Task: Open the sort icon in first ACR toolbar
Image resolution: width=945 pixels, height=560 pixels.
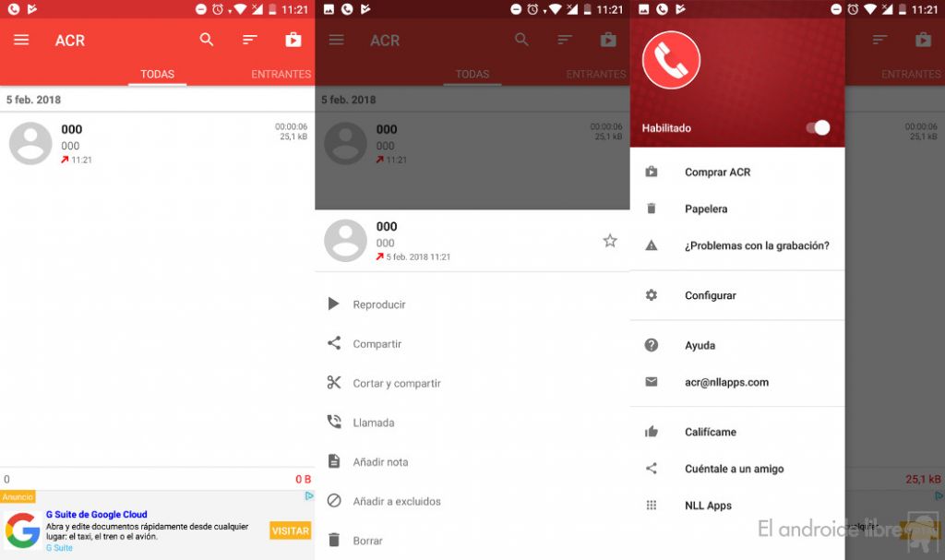Action: (250, 40)
